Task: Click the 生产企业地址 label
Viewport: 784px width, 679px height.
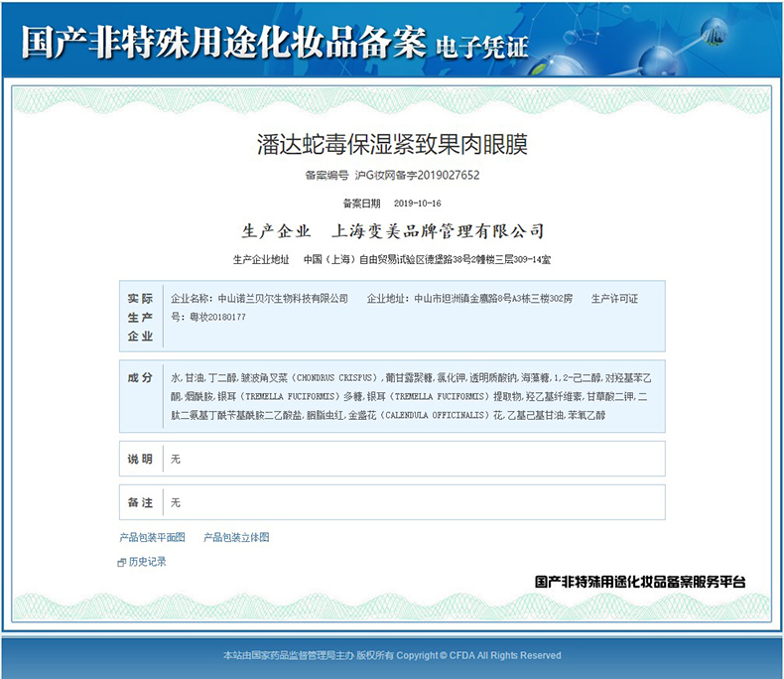Action: point(261,259)
